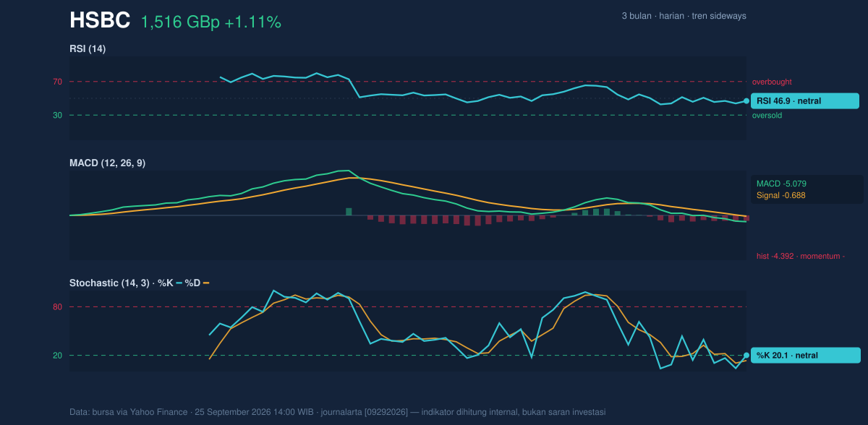Screen dimensions: 868x425
Task: Click the 'hist -4.392 · momentum -' label
Action: point(801,256)
